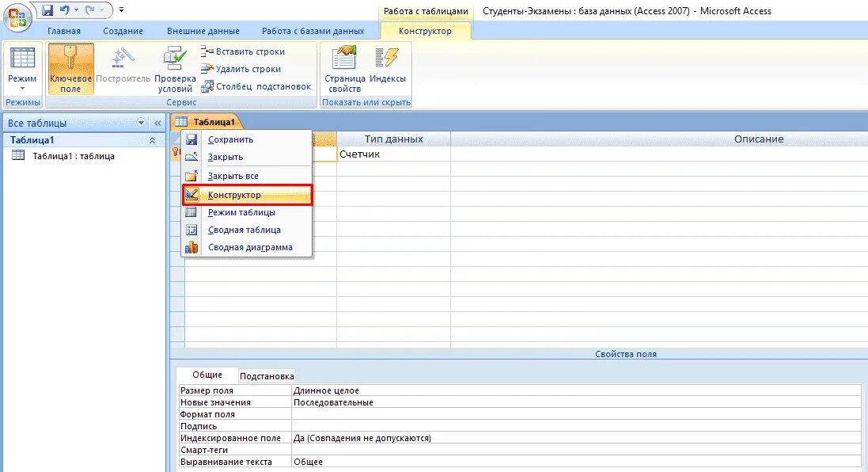
Task: Click the Таблица1 document tab
Action: [x=207, y=122]
